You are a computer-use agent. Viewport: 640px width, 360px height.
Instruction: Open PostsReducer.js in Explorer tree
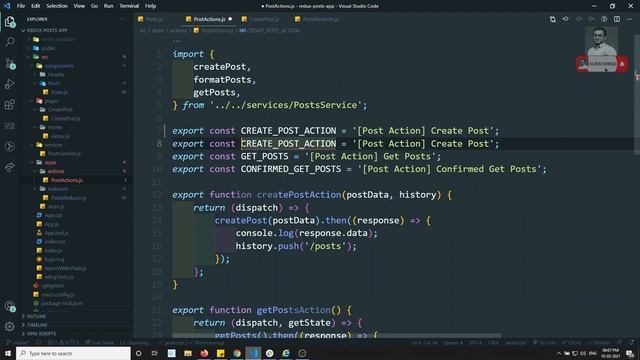(68, 198)
